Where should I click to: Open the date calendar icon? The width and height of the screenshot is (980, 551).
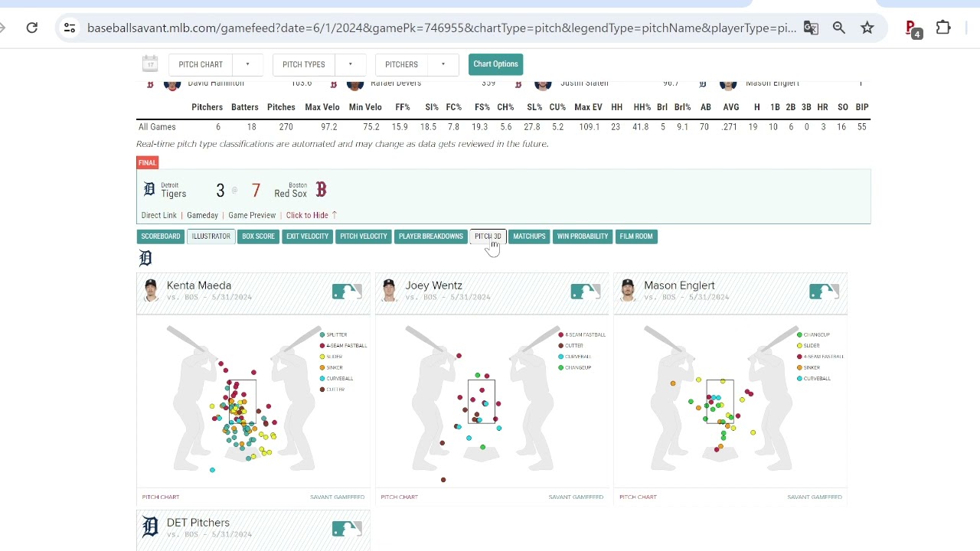(150, 64)
